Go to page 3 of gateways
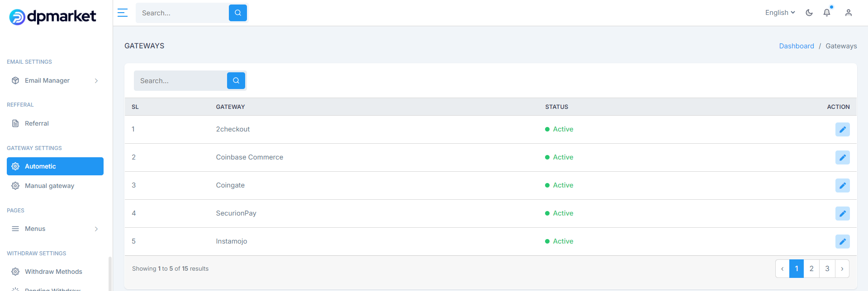This screenshot has height=291, width=868. [x=827, y=268]
